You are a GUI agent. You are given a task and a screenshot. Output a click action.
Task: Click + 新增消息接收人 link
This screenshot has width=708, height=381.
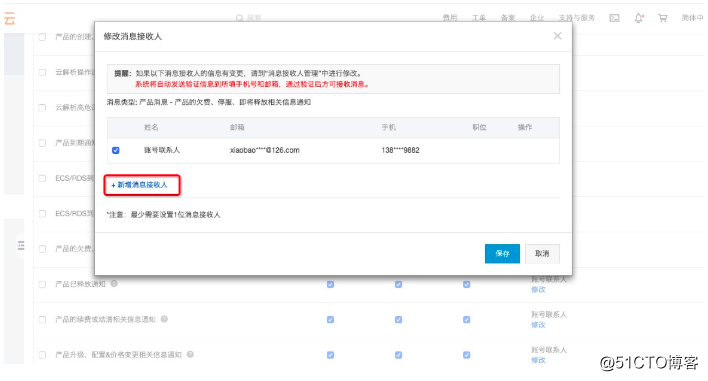click(140, 185)
